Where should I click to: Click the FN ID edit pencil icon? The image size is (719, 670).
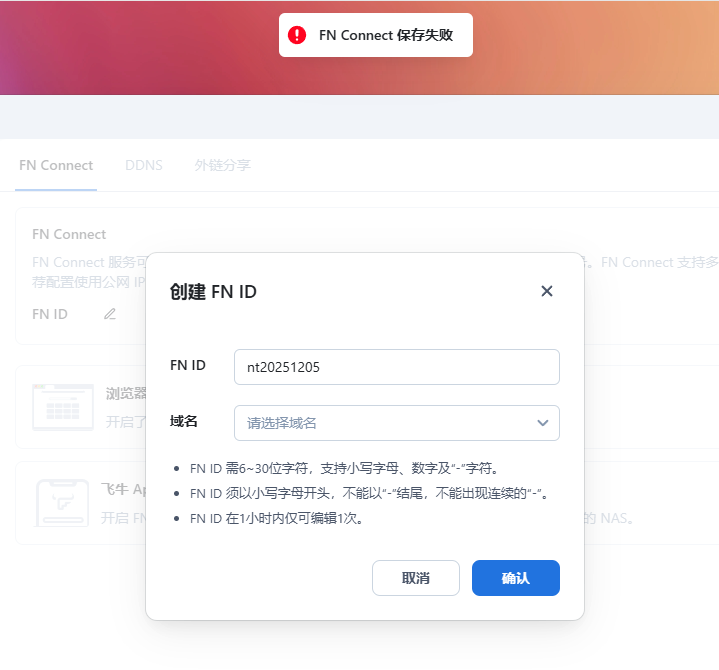coord(110,314)
